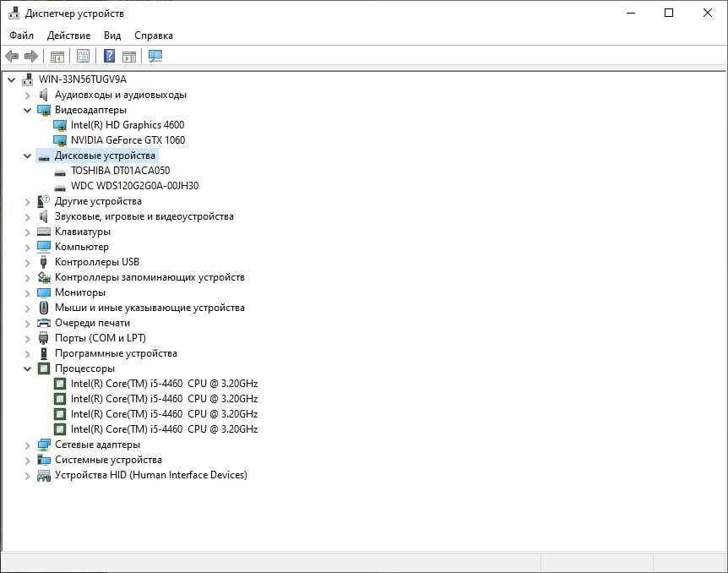Expand the Клавиатуры node arrow
The width and height of the screenshot is (728, 573).
pos(27,232)
